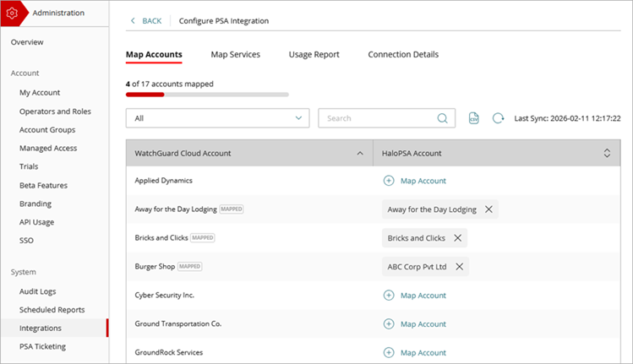Screen dimensions: 633x364
Task: Click plus icon for GroundRock Services
Action: point(389,352)
